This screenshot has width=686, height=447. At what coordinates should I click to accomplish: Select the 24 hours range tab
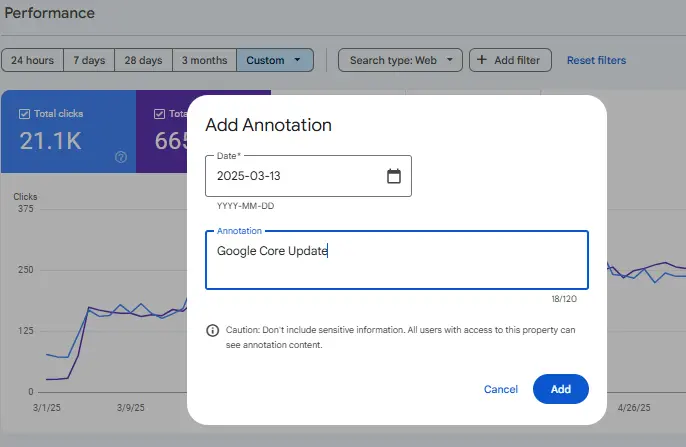(x=33, y=60)
